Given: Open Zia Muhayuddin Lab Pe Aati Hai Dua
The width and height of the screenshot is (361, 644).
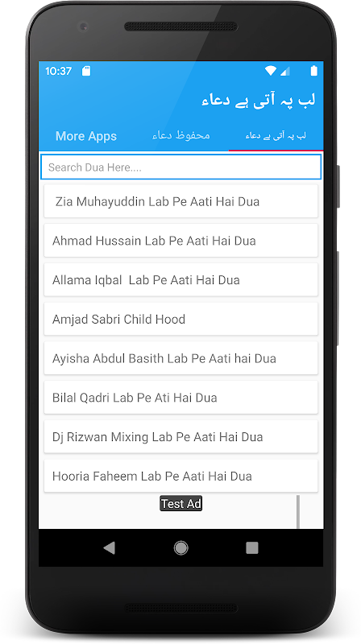Looking at the screenshot, I should [181, 201].
